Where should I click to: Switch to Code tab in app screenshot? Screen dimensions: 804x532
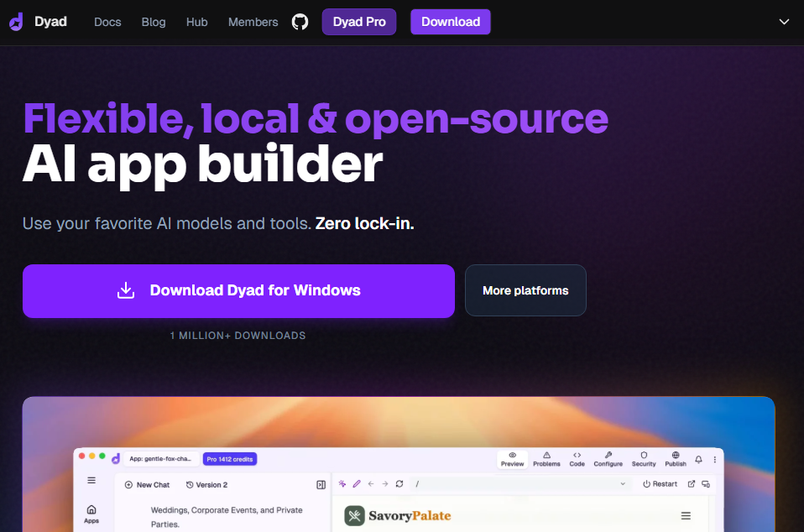pyautogui.click(x=577, y=459)
